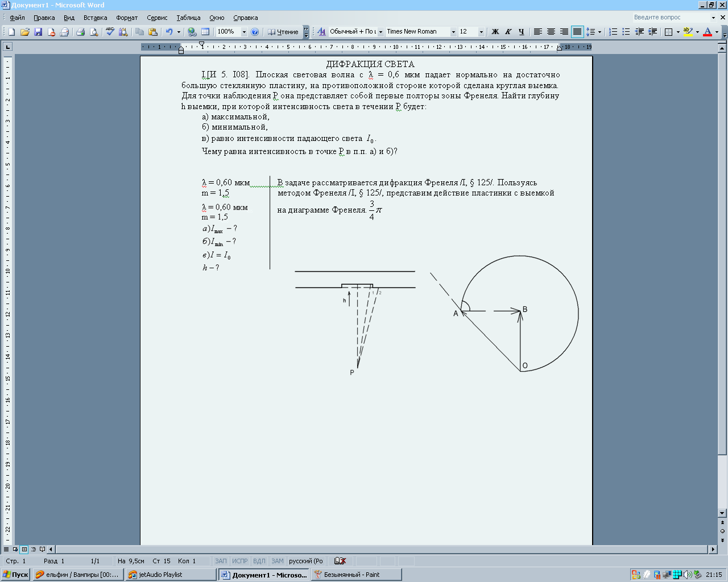Expand highlight color options arrow
The height and width of the screenshot is (582, 728).
tap(697, 32)
